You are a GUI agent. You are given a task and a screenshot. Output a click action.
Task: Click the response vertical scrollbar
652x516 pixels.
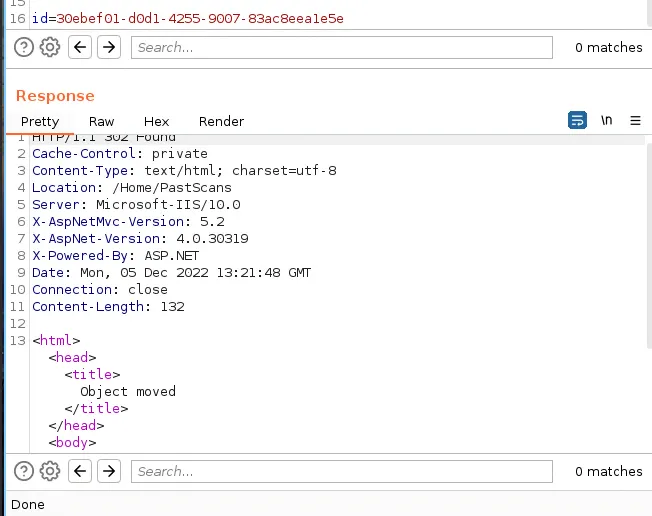[650, 247]
